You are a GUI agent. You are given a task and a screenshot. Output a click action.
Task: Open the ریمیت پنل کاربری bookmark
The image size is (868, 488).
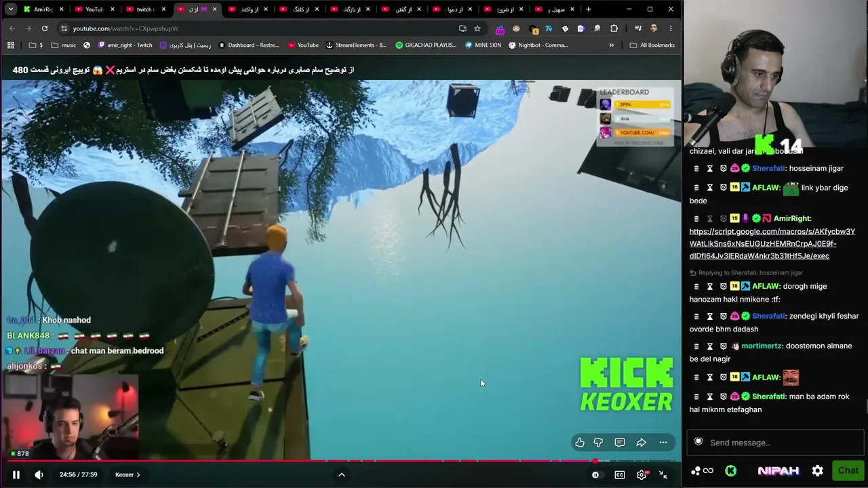[186, 45]
